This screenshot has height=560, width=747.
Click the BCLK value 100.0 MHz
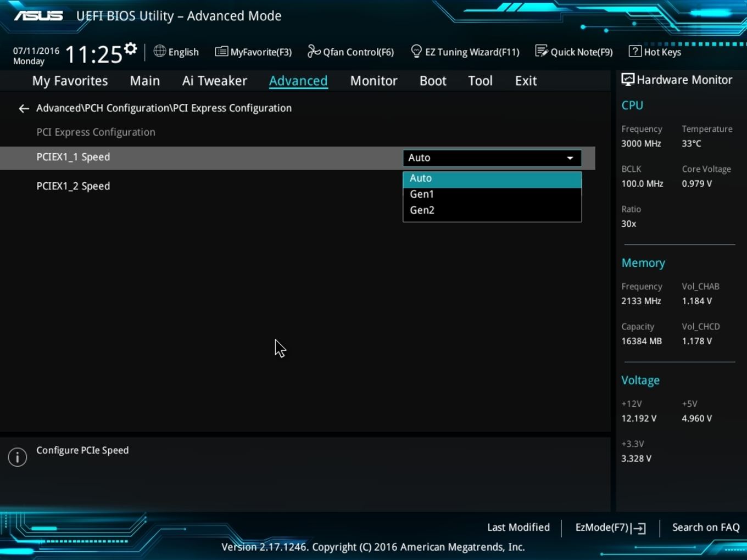642,184
